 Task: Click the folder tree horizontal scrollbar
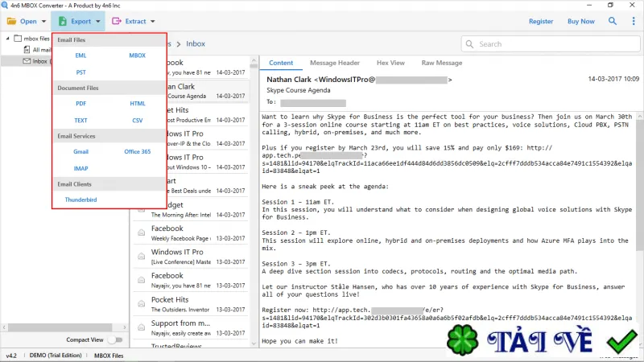[64, 327]
